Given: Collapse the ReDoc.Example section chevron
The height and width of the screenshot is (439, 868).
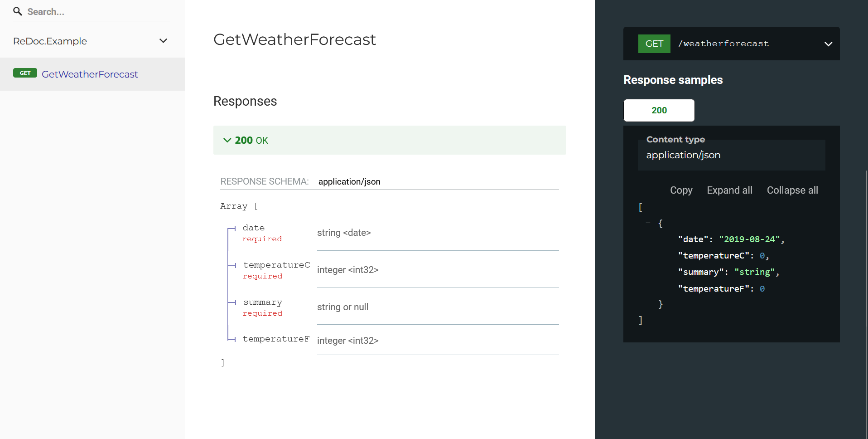Looking at the screenshot, I should (163, 41).
